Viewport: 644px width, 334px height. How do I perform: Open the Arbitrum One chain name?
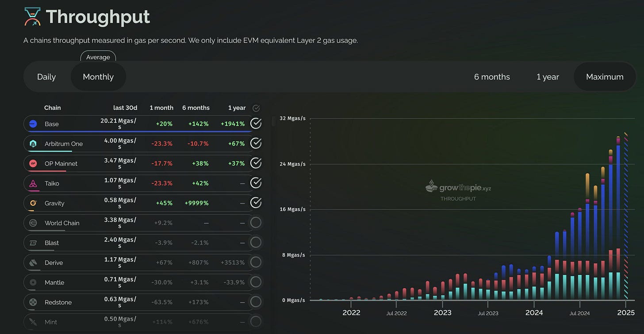pyautogui.click(x=64, y=144)
